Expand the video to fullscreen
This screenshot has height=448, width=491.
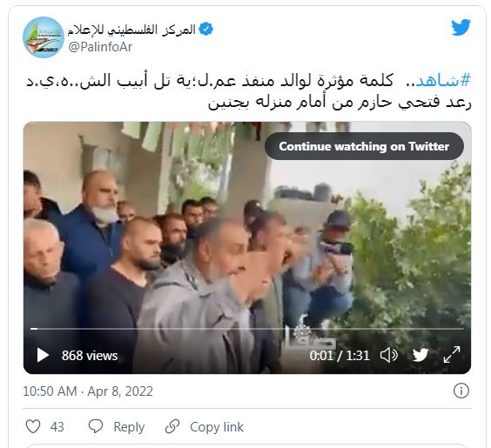(x=452, y=354)
